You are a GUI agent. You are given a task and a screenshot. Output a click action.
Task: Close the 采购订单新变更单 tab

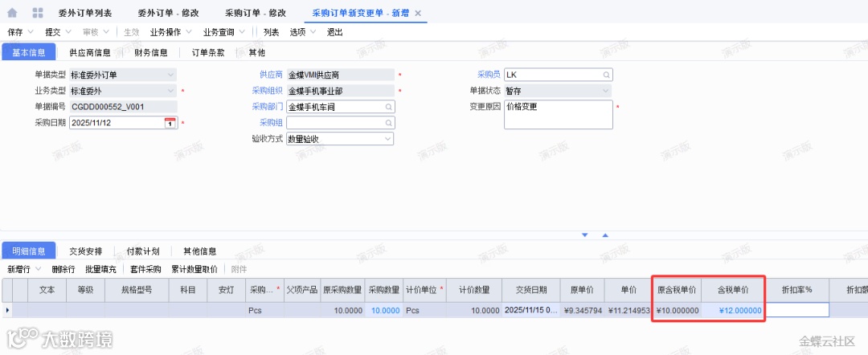418,13
